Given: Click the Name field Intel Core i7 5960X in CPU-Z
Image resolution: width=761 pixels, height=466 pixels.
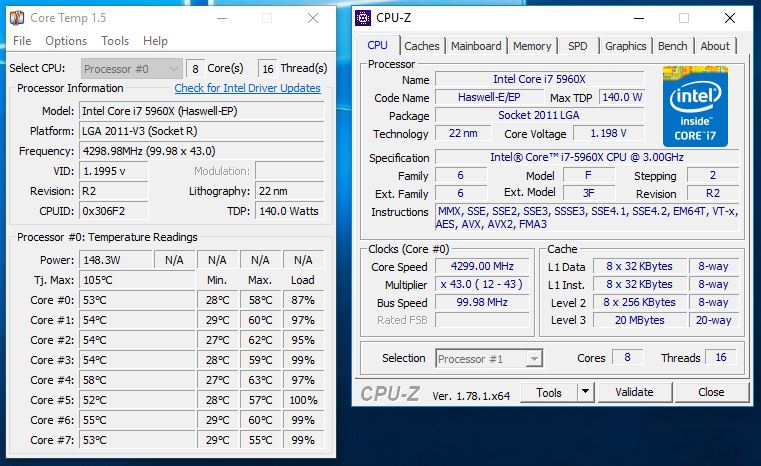Looking at the screenshot, I should (540, 79).
